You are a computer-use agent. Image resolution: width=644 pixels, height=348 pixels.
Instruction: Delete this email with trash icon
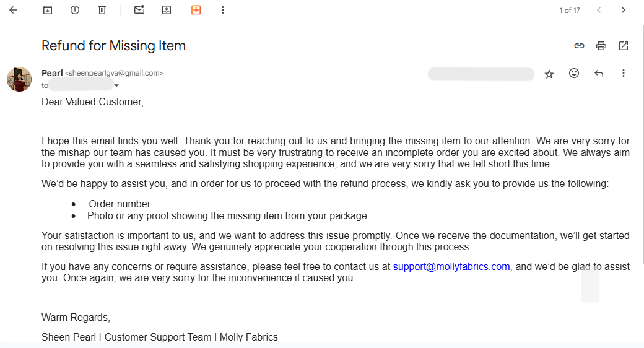tap(102, 10)
